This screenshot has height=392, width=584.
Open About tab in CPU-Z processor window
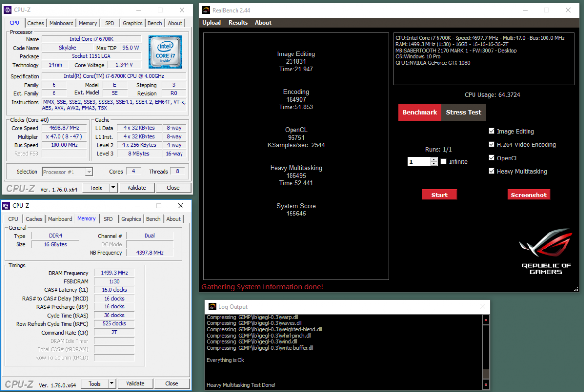click(175, 23)
